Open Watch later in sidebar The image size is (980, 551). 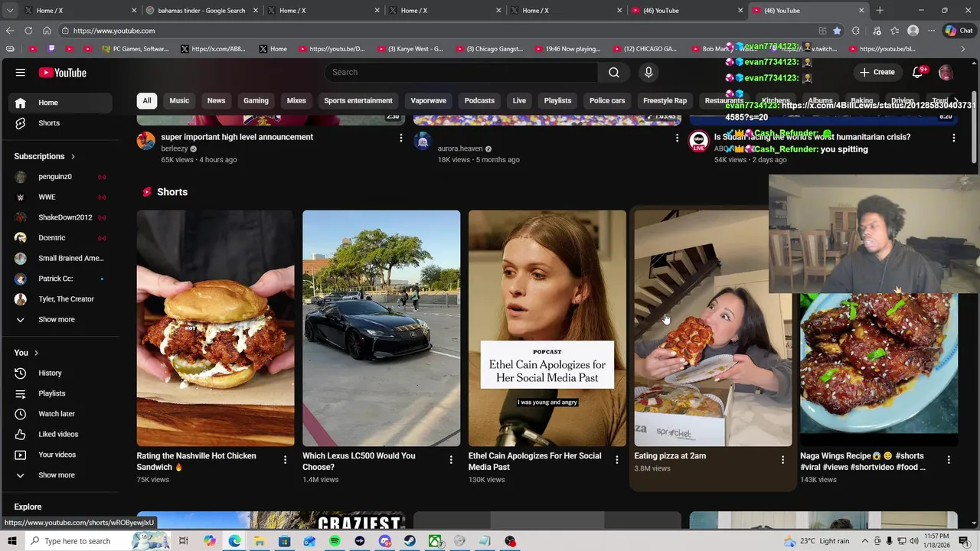click(61, 413)
